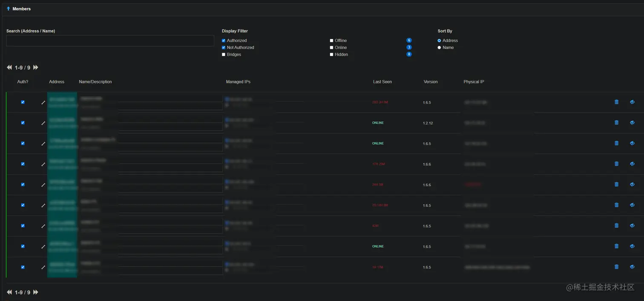Click the 24H 5M last seen value
The height and width of the screenshot is (301, 644).
[378, 184]
